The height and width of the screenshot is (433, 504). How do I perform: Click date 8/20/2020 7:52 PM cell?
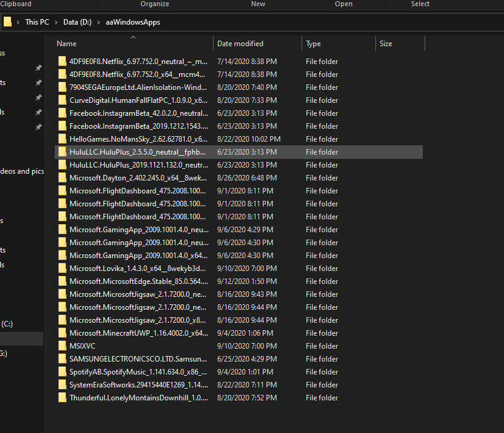tap(247, 398)
